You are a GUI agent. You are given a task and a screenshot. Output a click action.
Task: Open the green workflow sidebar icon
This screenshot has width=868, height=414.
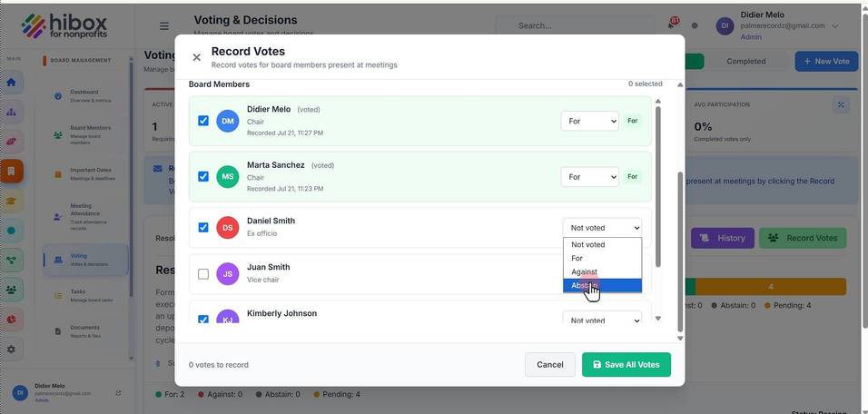[x=12, y=261]
